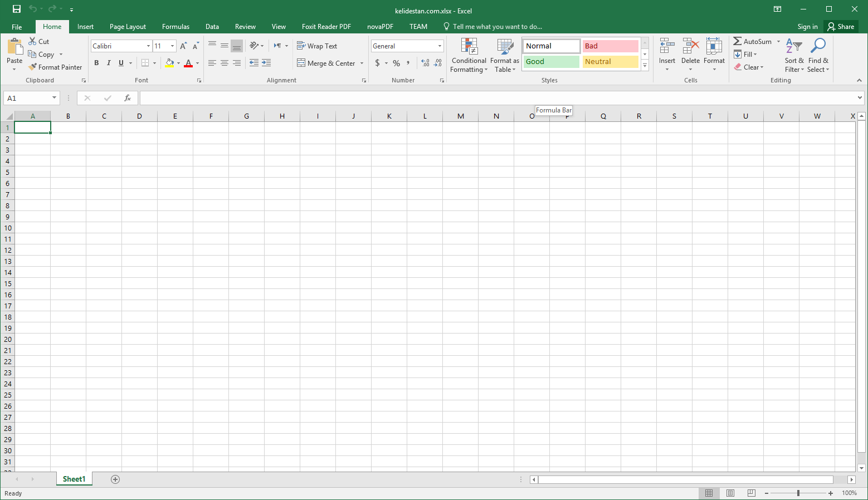
Task: Apply center horizontal alignment
Action: pos(225,63)
